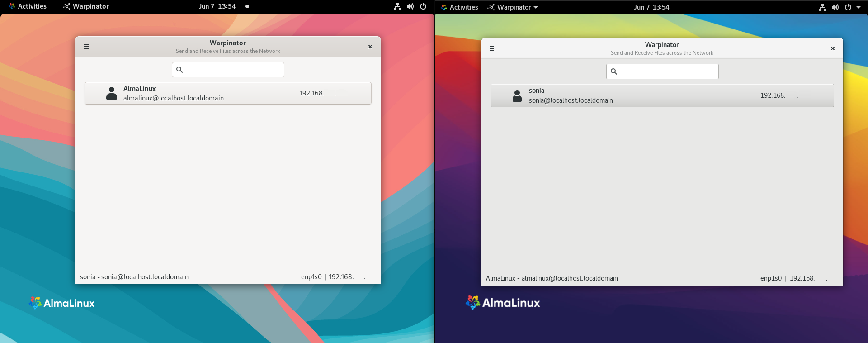Open Activities overview on purple-wallpaper desktop
Viewport: 868px width, 343px height.
pos(459,7)
